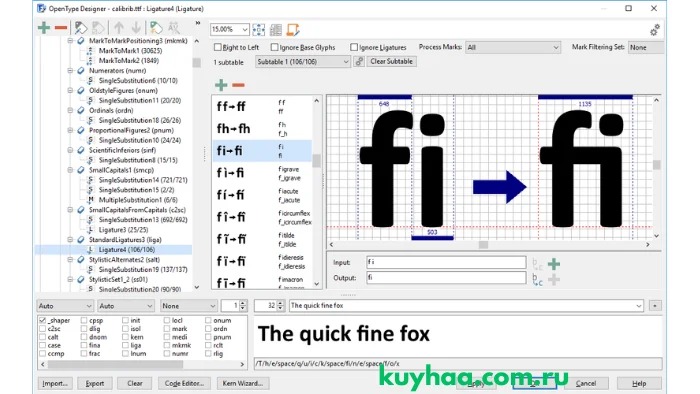
Task: Collapse the SmallCapitals1 (smcp) tree node
Action: click(x=71, y=170)
